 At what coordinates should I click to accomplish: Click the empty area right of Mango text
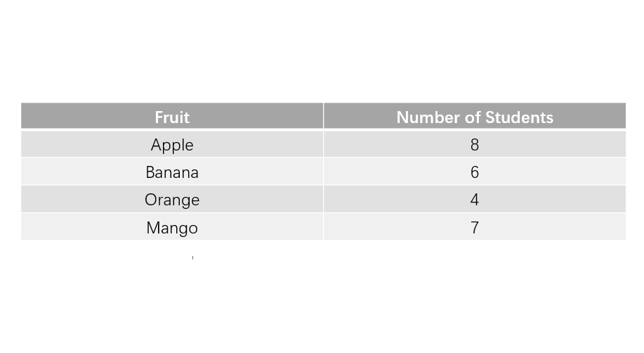(261, 226)
